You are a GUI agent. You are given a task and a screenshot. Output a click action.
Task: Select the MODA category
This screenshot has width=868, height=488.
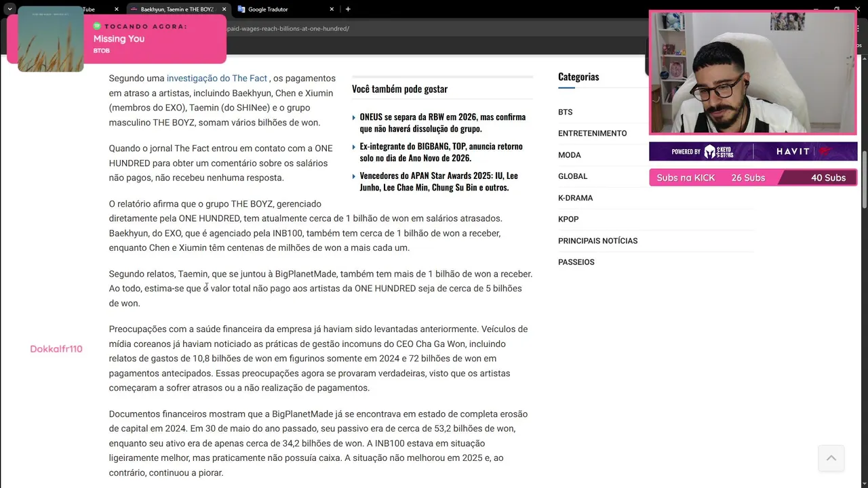(570, 155)
